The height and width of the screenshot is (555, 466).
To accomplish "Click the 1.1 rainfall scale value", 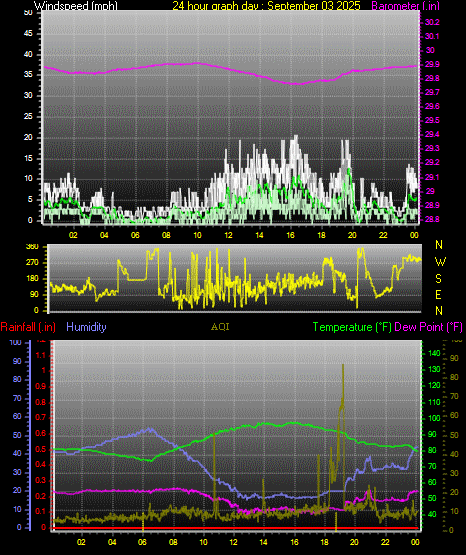I will click(x=41, y=355).
